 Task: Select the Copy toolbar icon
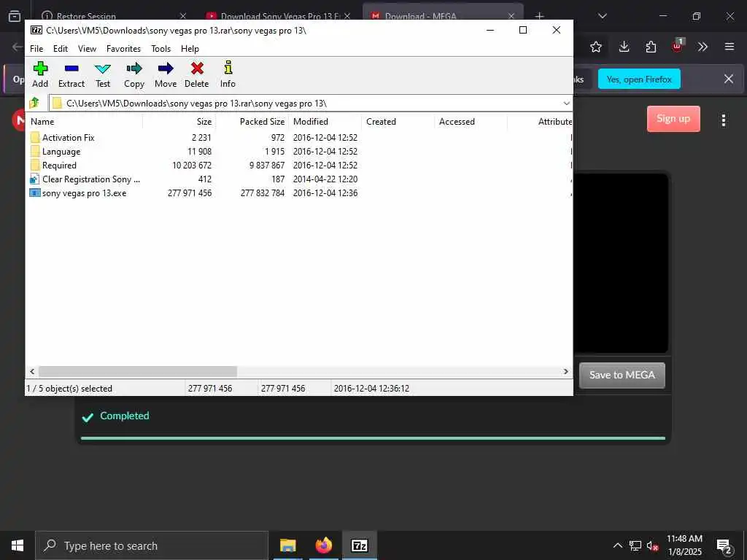coord(134,69)
